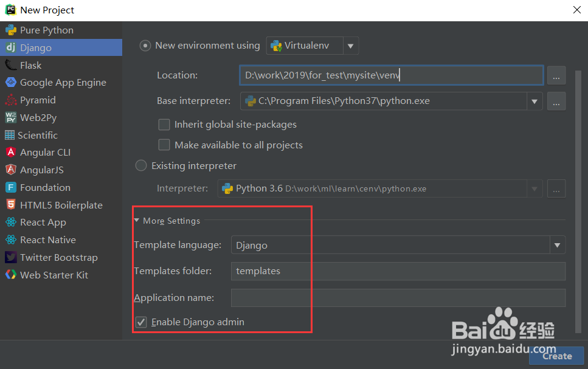Uncheck Enable Django admin checkbox
The image size is (588, 369).
click(x=141, y=322)
